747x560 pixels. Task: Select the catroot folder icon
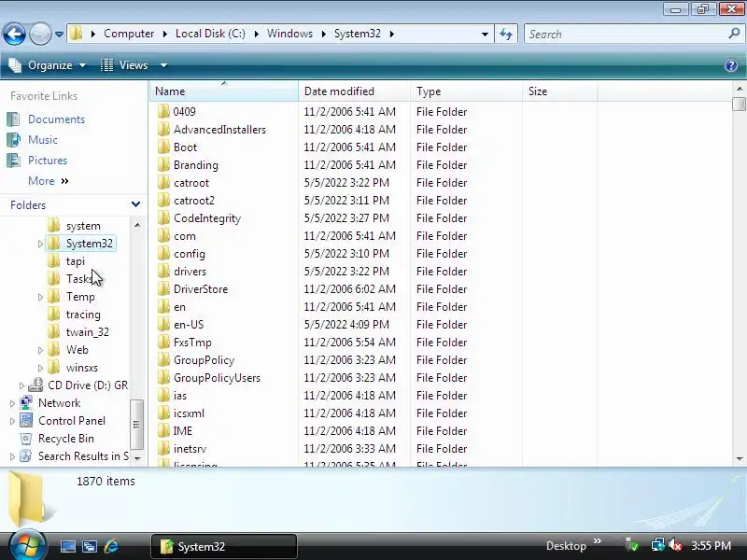pyautogui.click(x=163, y=182)
